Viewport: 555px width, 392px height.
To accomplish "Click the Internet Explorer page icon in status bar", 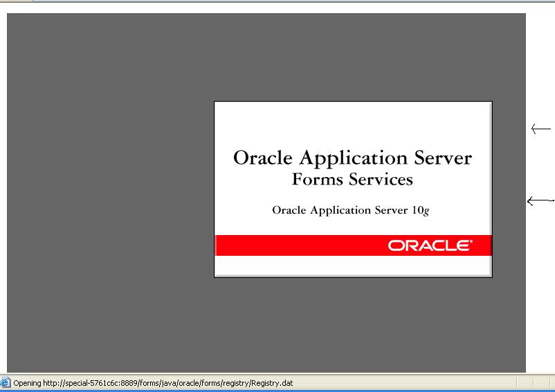I will click(6, 383).
